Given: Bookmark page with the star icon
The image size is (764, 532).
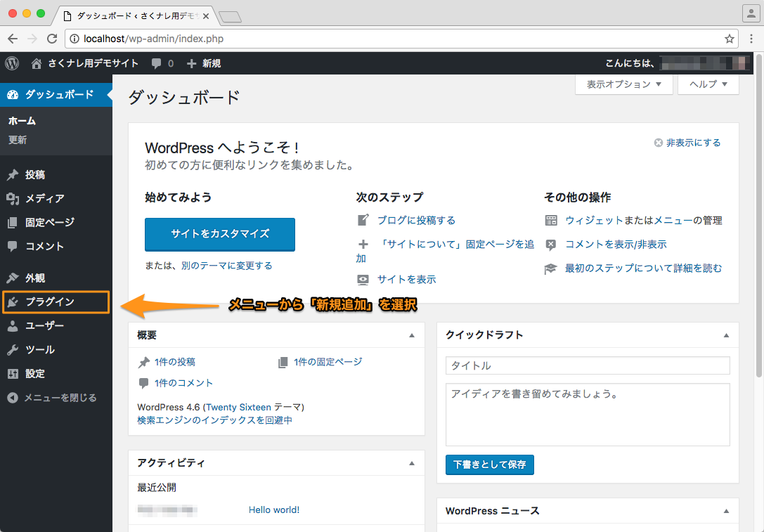Looking at the screenshot, I should 729,39.
